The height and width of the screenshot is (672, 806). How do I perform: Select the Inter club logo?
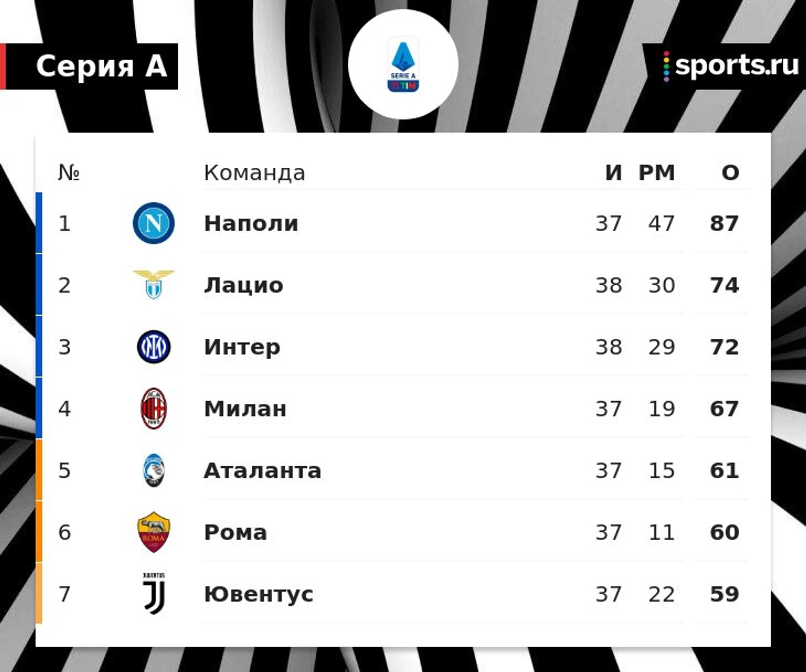point(153,347)
